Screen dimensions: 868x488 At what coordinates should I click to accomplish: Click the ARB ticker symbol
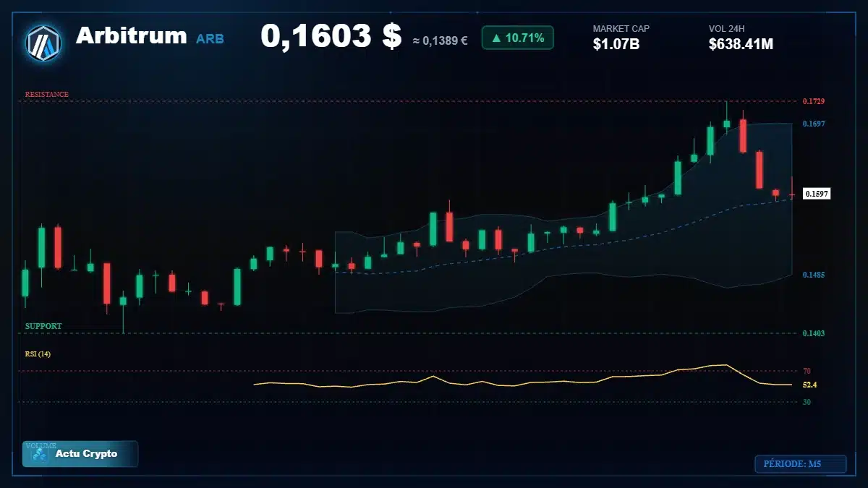click(x=210, y=39)
